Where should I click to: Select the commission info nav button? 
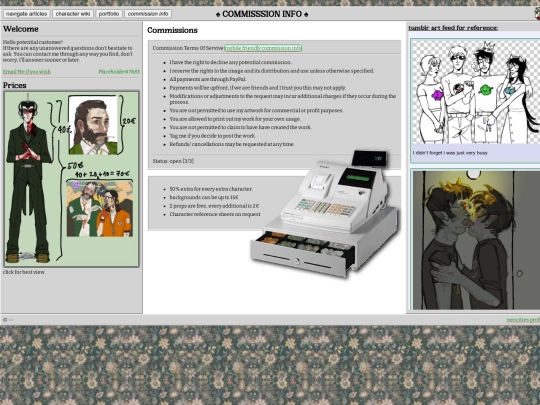(148, 14)
